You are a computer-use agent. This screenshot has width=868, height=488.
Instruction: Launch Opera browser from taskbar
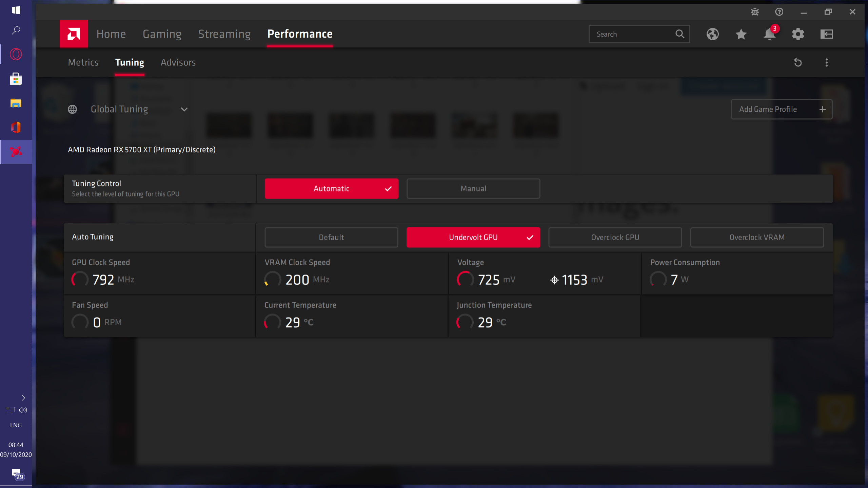click(x=16, y=54)
